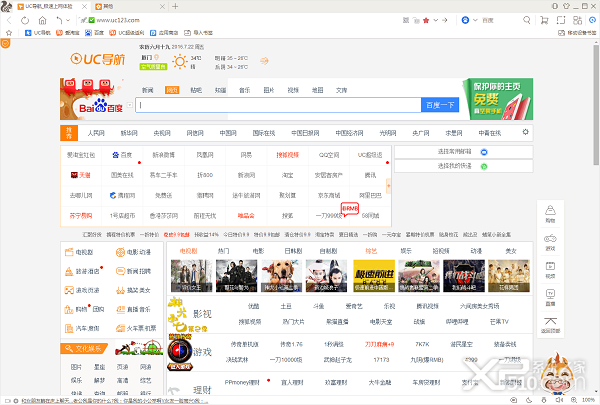Click the go arrow in the address bar

point(444,20)
